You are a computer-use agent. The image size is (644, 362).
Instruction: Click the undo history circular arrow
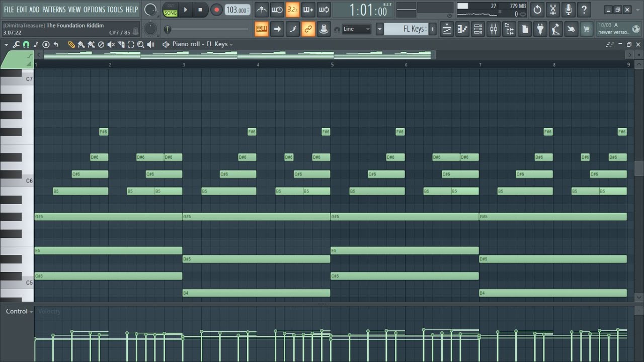pyautogui.click(x=537, y=10)
